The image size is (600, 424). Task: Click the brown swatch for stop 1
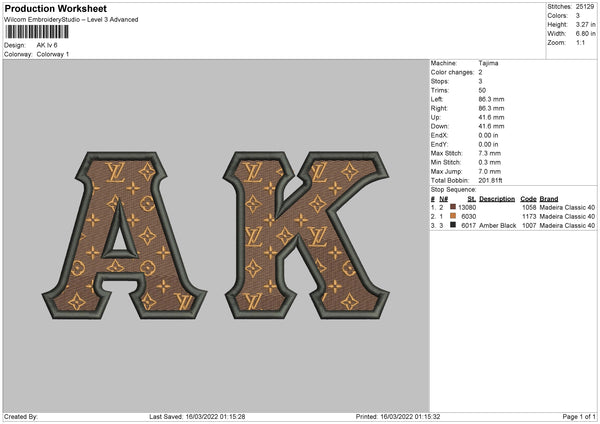(x=453, y=207)
